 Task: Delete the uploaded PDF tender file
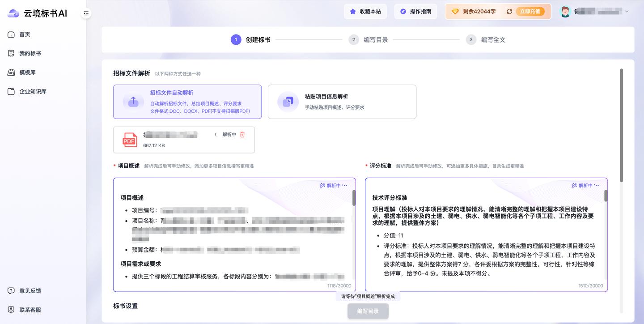pos(242,134)
